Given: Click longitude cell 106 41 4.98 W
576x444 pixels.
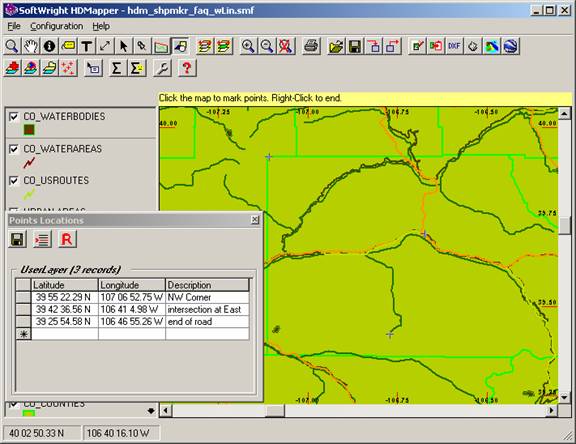Looking at the screenshot, I should (x=132, y=310).
